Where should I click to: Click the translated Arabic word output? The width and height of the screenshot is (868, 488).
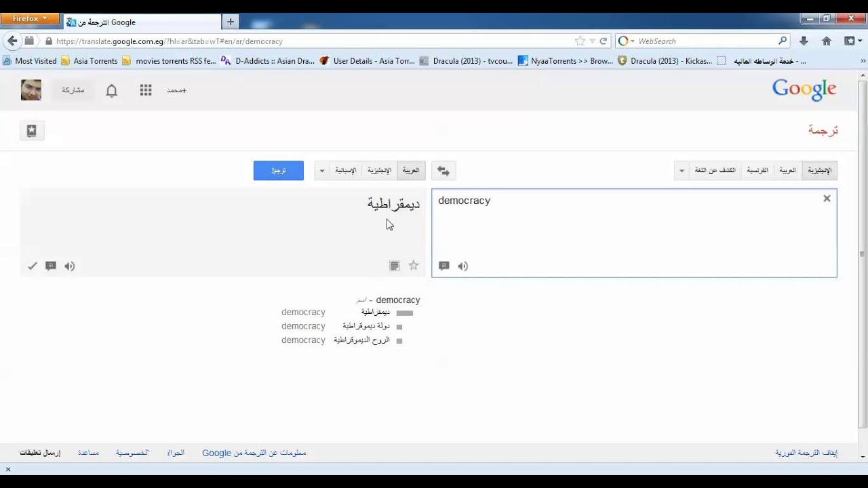(x=393, y=203)
